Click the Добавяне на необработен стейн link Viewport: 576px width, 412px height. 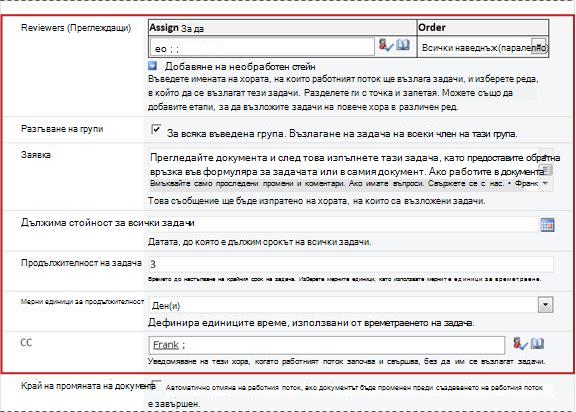240,66
